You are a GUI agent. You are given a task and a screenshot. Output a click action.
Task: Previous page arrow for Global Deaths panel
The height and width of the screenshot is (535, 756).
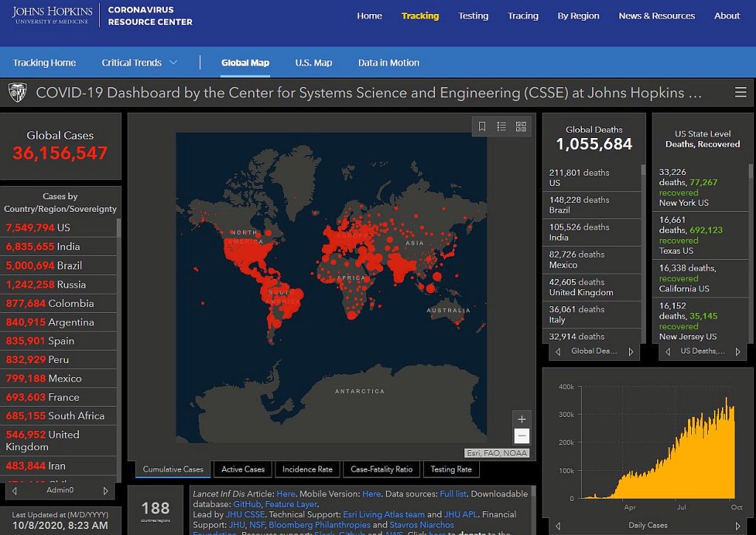click(x=558, y=352)
